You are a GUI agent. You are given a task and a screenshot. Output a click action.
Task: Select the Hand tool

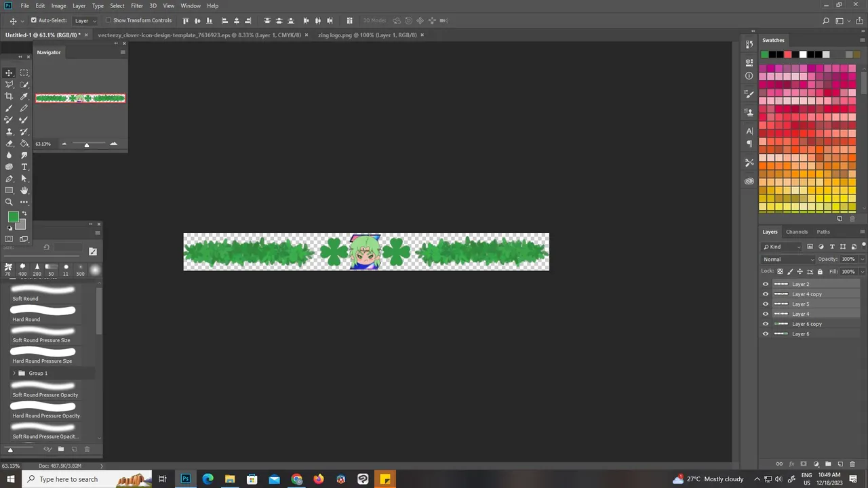[x=24, y=190]
